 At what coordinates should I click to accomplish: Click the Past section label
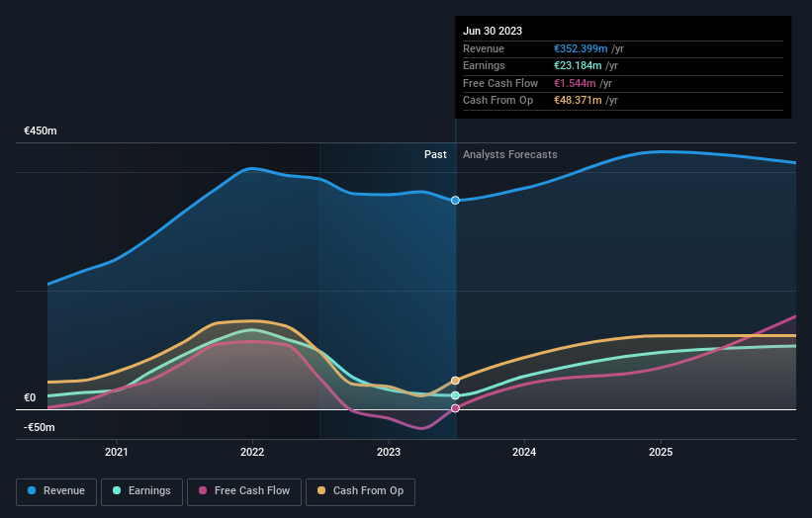click(x=435, y=155)
